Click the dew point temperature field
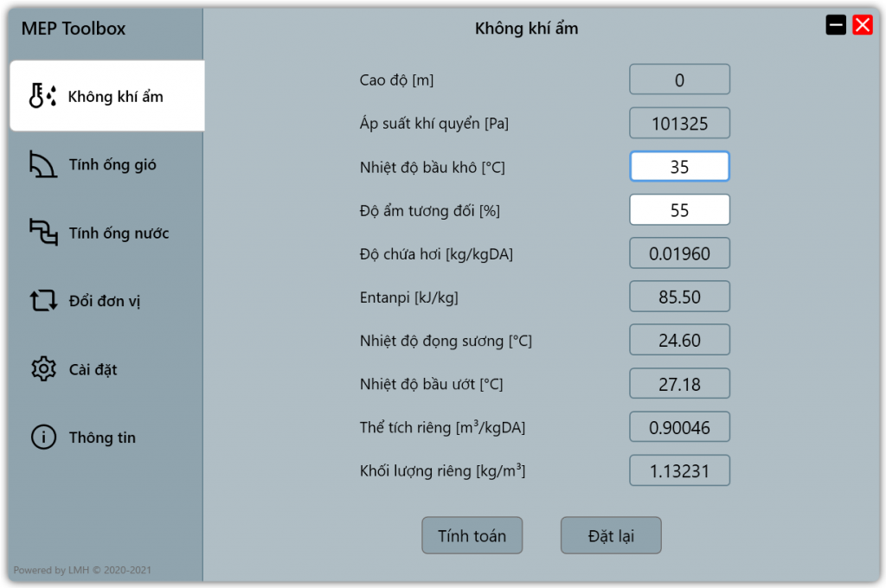886x588 pixels. 679,340
